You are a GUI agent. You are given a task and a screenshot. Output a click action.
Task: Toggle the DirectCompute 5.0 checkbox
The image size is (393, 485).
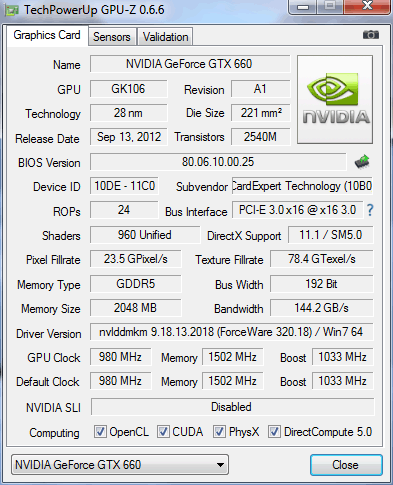coord(274,432)
